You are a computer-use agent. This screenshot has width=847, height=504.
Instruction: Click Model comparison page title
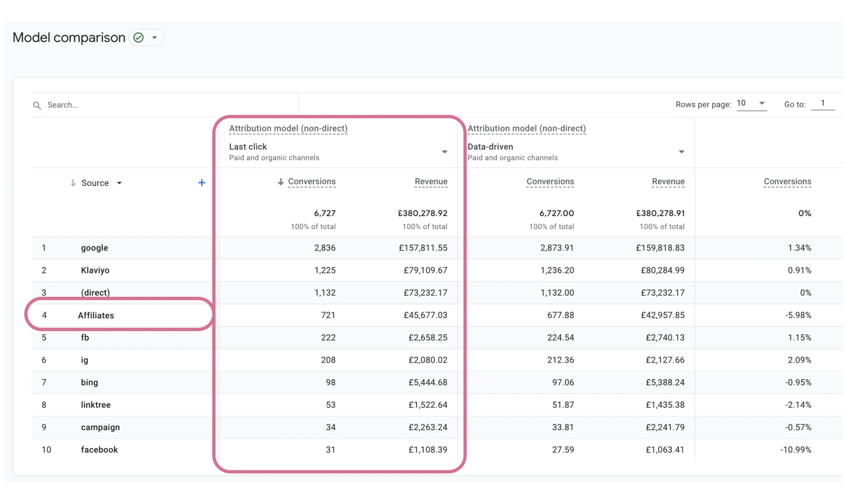point(69,37)
